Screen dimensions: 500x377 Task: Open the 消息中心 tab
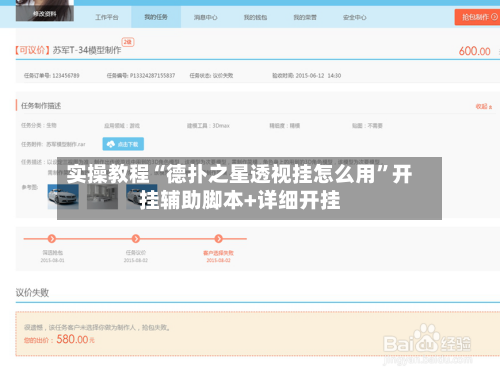206,17
